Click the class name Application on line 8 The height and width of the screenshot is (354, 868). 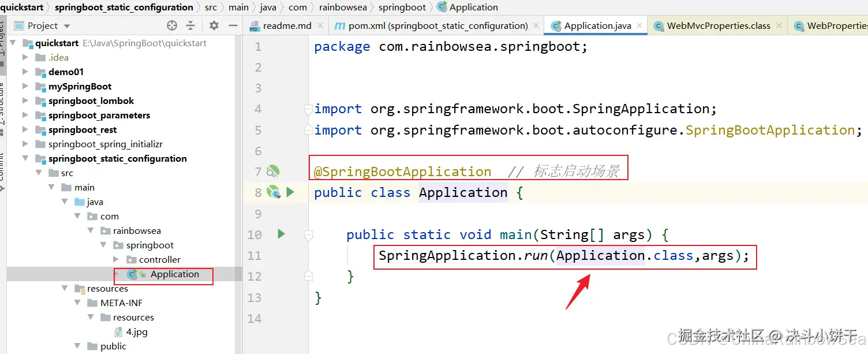tap(463, 192)
